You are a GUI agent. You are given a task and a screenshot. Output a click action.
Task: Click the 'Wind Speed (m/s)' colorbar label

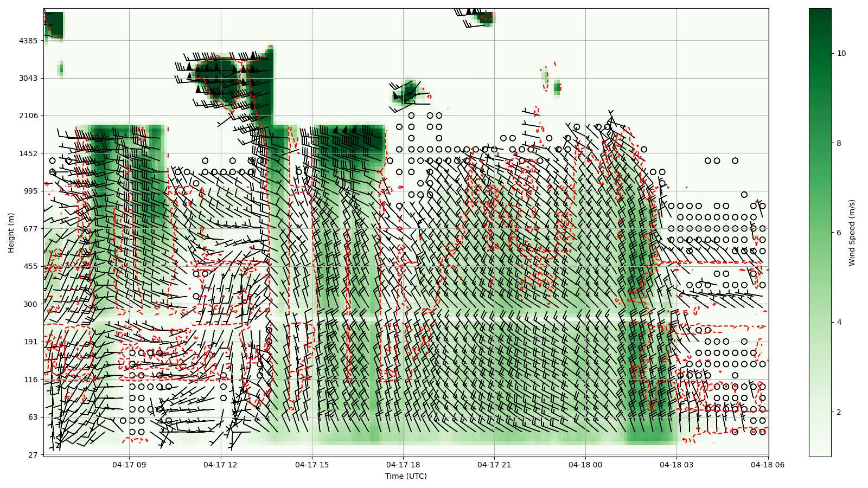pyautogui.click(x=852, y=233)
